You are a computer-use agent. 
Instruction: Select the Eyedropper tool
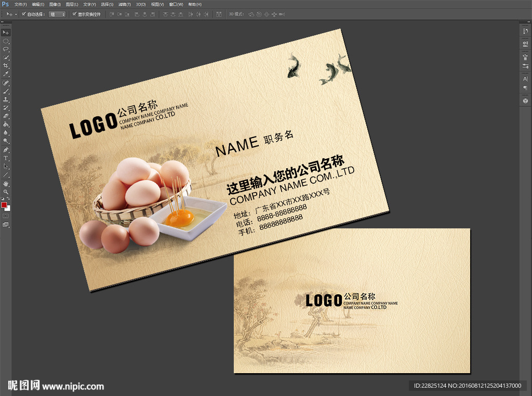[x=6, y=74]
